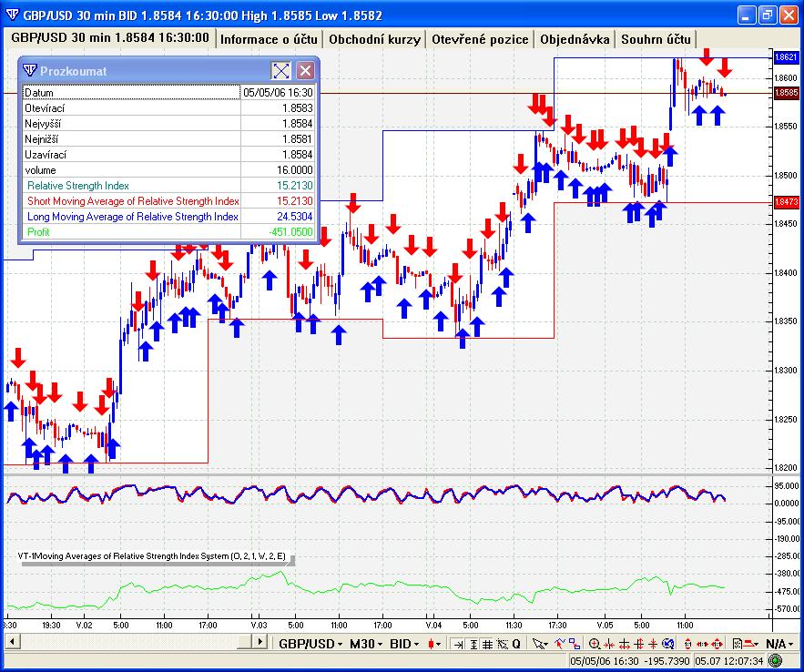Open the N/A dropdown in toolbar
Image resolution: width=804 pixels, height=672 pixels.
point(779,644)
